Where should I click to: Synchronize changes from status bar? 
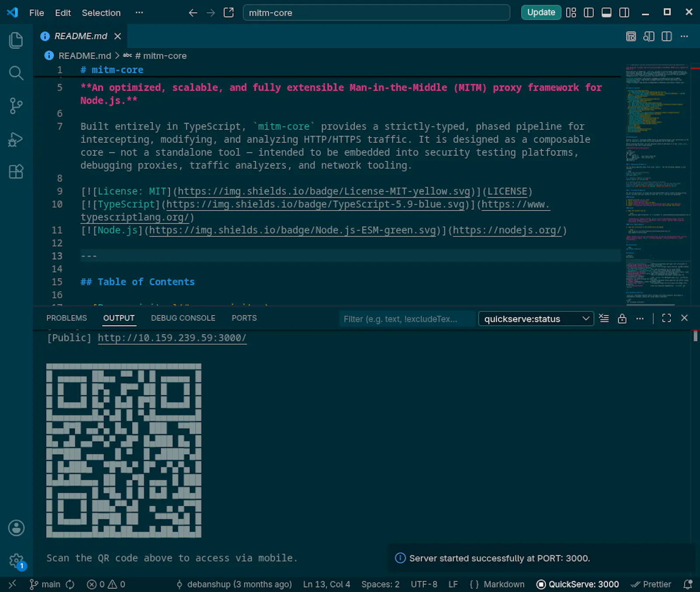(x=70, y=585)
